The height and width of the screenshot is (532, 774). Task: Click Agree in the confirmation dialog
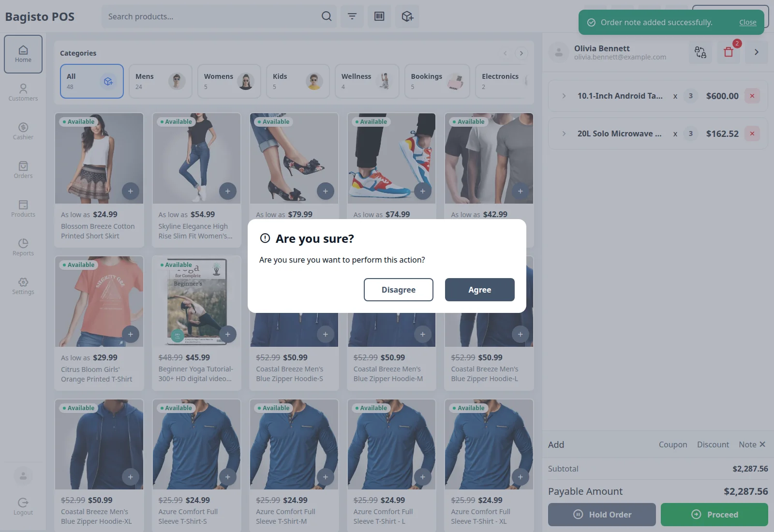point(480,290)
